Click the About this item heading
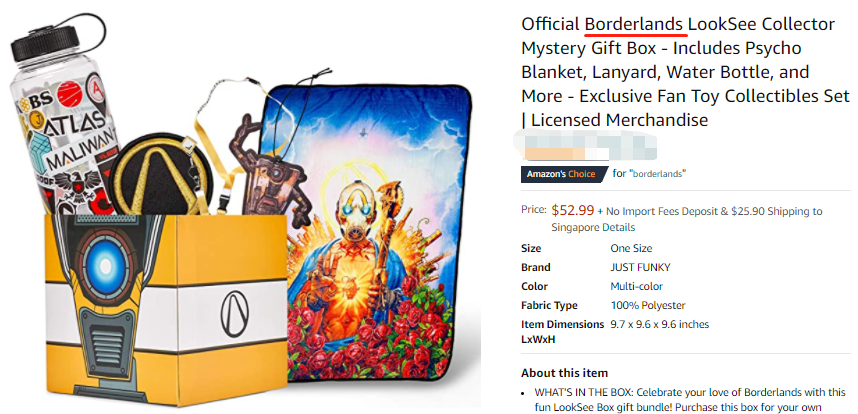858x414 pixels. [x=564, y=374]
